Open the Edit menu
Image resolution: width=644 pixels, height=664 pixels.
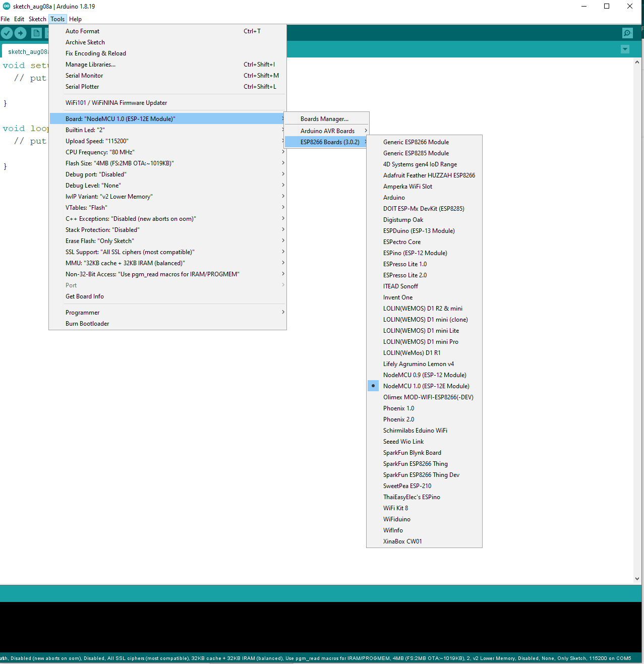point(19,19)
